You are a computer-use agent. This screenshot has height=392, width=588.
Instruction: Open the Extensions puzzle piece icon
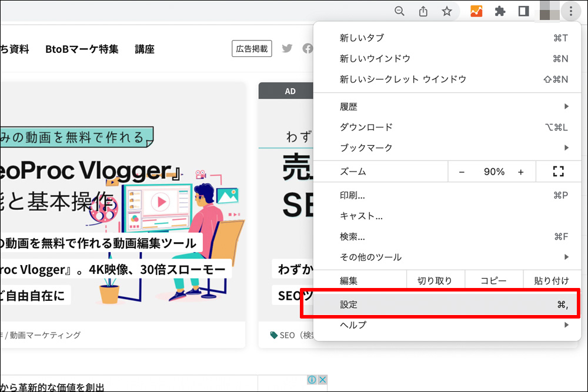pos(500,11)
